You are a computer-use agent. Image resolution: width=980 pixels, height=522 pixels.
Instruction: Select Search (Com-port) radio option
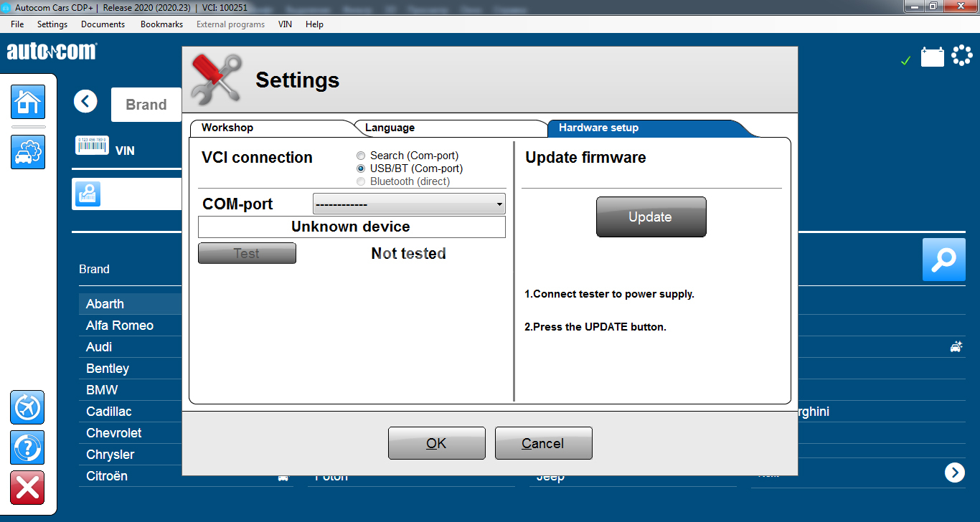361,156
